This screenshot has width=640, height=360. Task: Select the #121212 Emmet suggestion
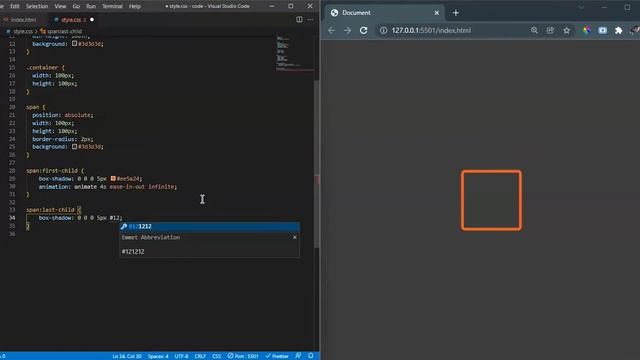click(209, 226)
